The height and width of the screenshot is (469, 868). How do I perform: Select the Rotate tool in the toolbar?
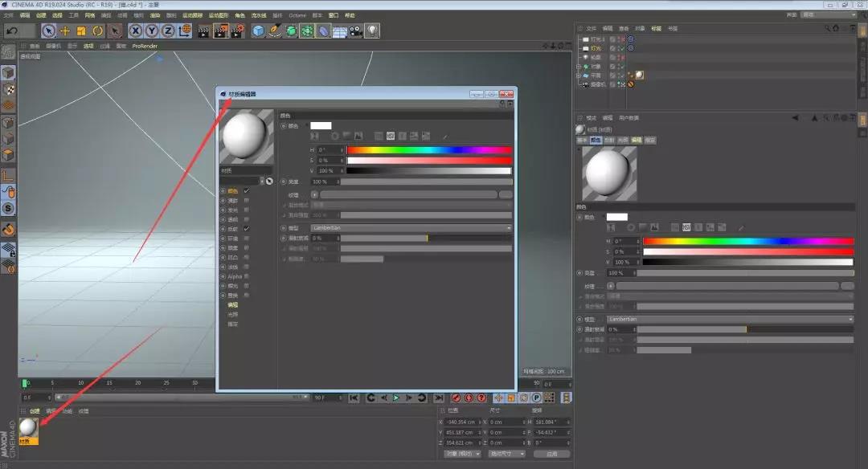(97, 31)
